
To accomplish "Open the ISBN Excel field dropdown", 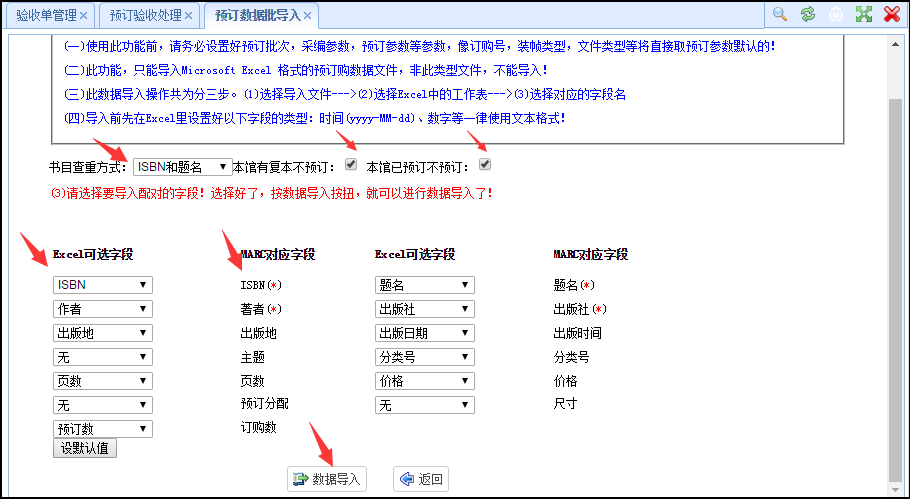I will coord(103,285).
